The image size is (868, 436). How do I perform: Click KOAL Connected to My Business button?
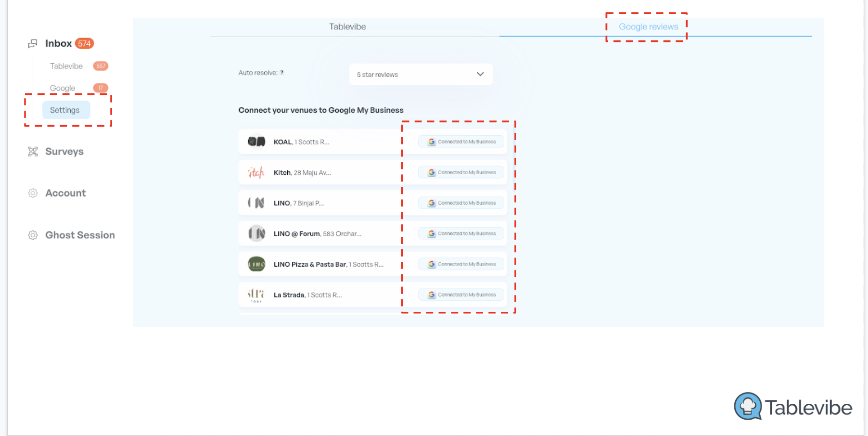point(461,142)
